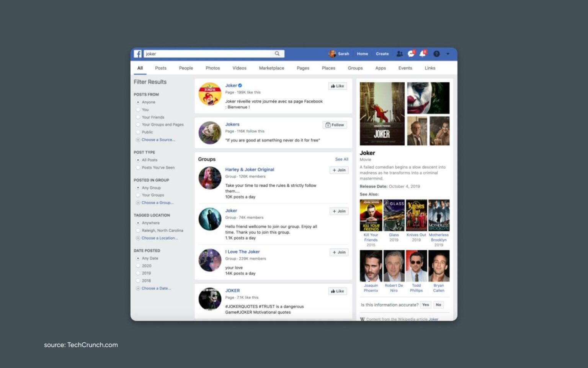The width and height of the screenshot is (588, 368).
Task: Open the help question mark icon
Action: (436, 54)
